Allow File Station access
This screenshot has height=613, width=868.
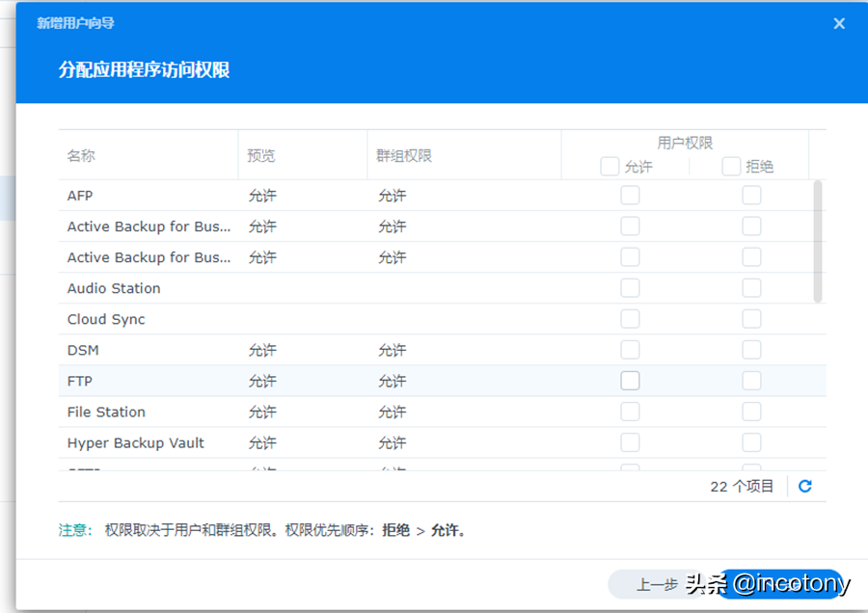[630, 413]
